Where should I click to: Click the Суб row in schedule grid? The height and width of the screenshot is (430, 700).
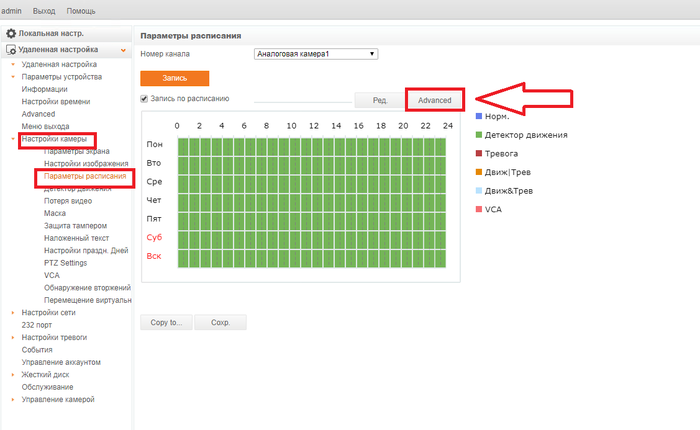(x=312, y=240)
